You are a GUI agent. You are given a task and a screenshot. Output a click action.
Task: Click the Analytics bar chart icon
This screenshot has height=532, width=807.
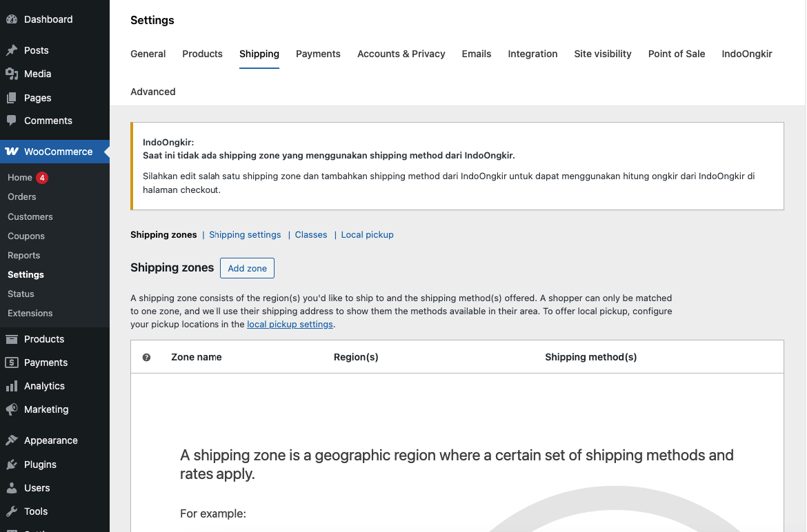click(12, 386)
